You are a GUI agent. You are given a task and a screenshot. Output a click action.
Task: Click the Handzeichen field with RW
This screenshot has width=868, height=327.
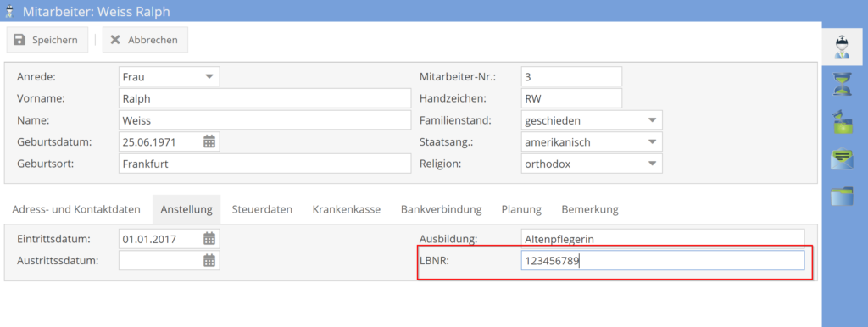pos(571,98)
